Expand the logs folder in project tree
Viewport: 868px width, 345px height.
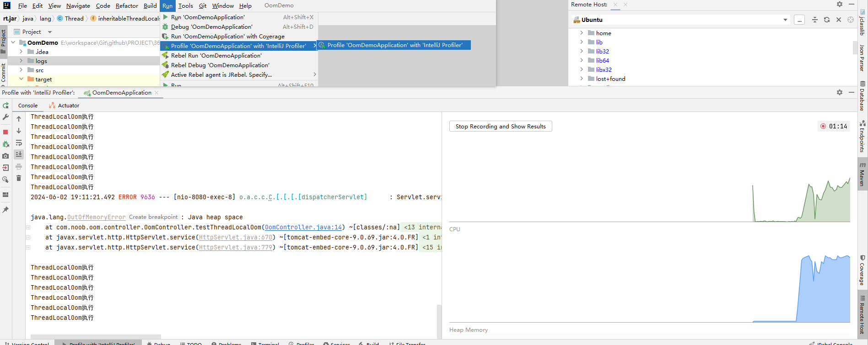tap(21, 61)
